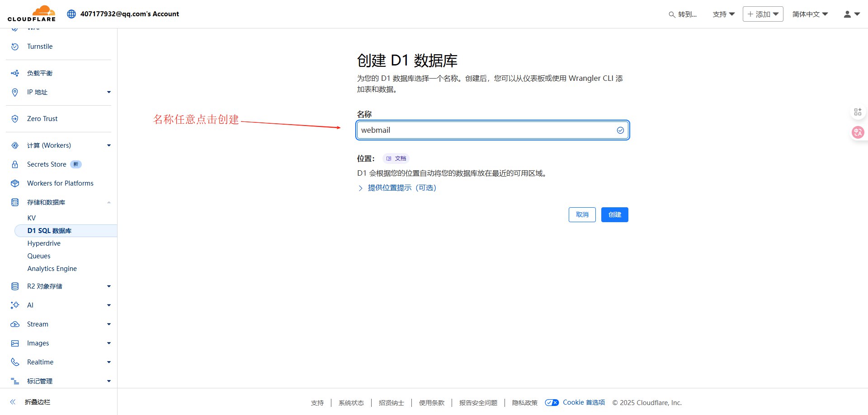Click the 创建 button to create database
This screenshot has height=415, width=868.
point(614,214)
